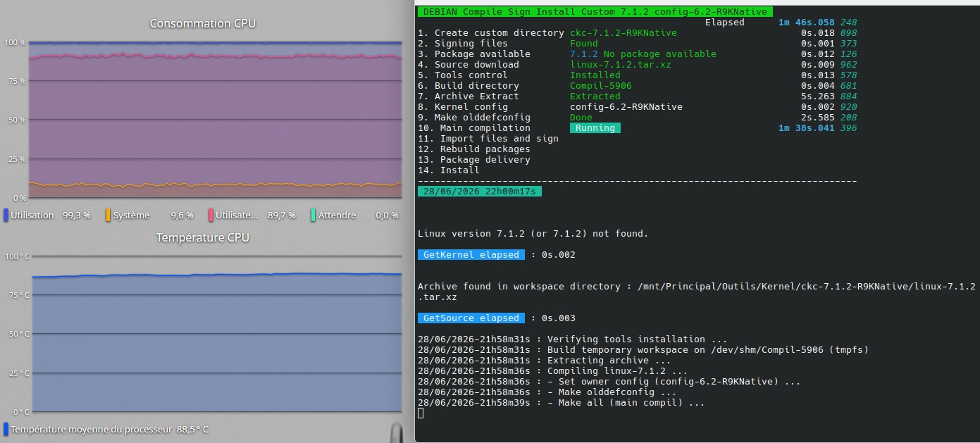Click log line 'Compiling linux-7.1.2 ...'
Viewport: 980px width, 443px height.
[x=553, y=371]
